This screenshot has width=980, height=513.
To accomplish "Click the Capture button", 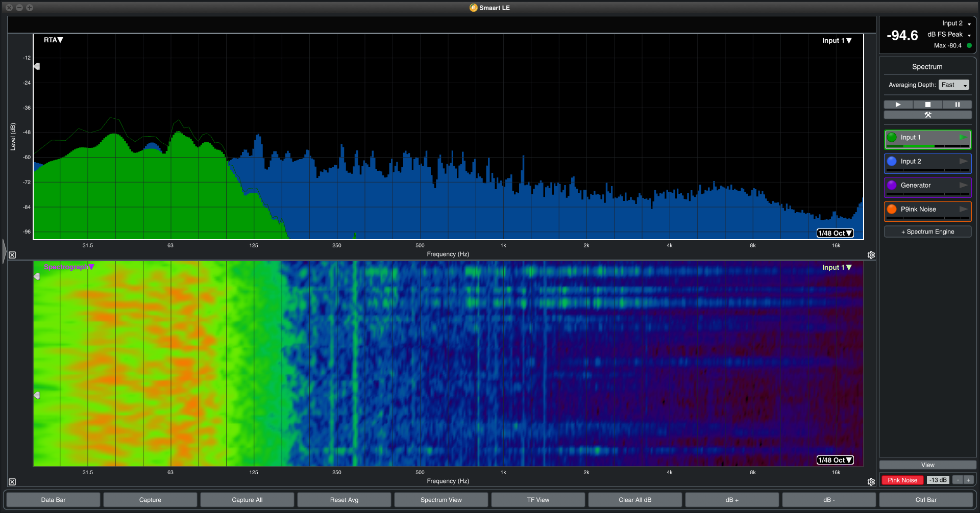I will tap(150, 500).
